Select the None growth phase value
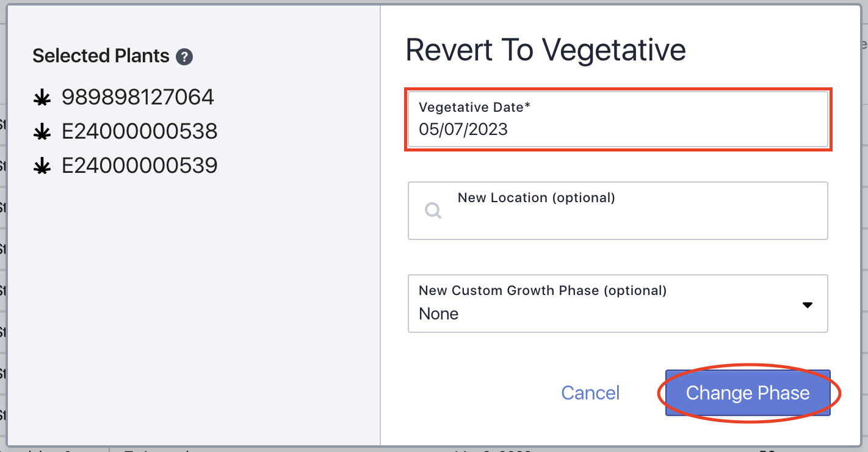The height and width of the screenshot is (452, 868). tap(439, 314)
